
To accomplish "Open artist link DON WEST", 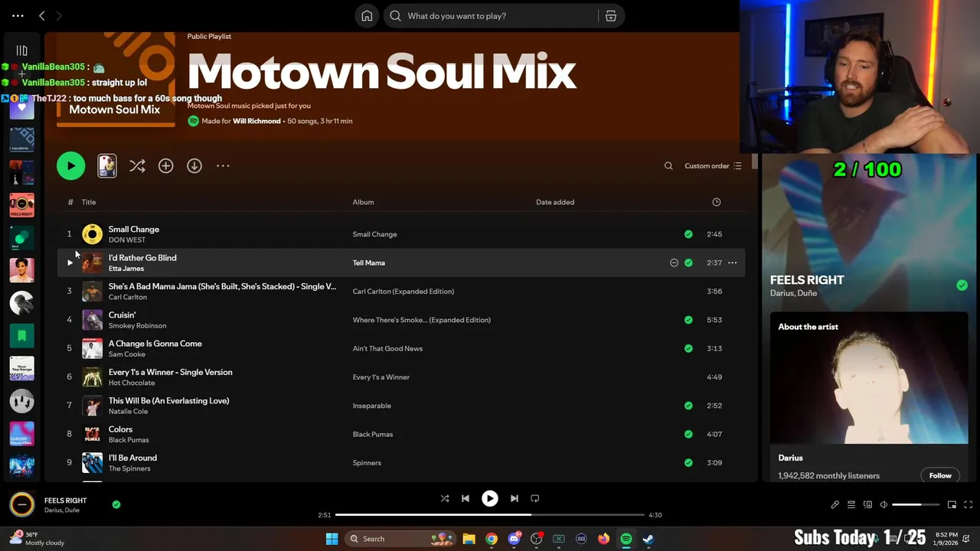I will (127, 240).
